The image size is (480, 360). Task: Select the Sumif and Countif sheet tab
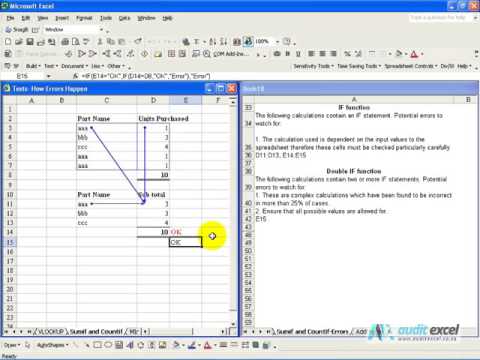[96, 332]
